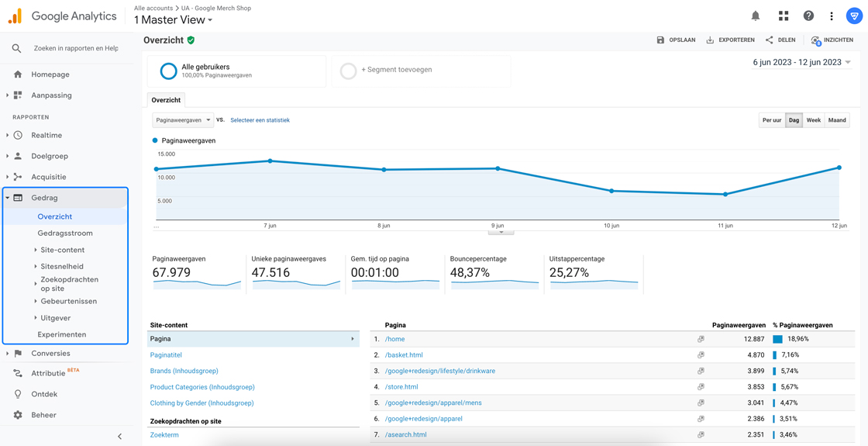Collapse the Gedrag section
The image size is (868, 446).
7,198
